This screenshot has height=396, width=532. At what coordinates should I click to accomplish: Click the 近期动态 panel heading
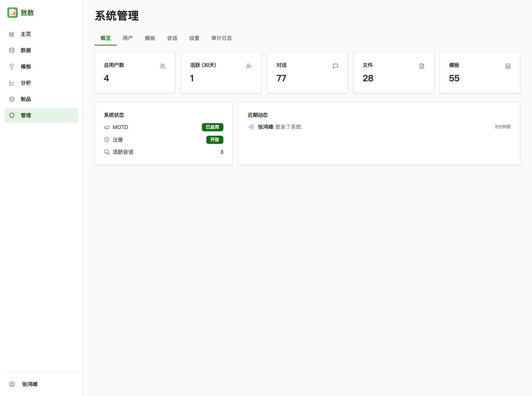(x=258, y=115)
